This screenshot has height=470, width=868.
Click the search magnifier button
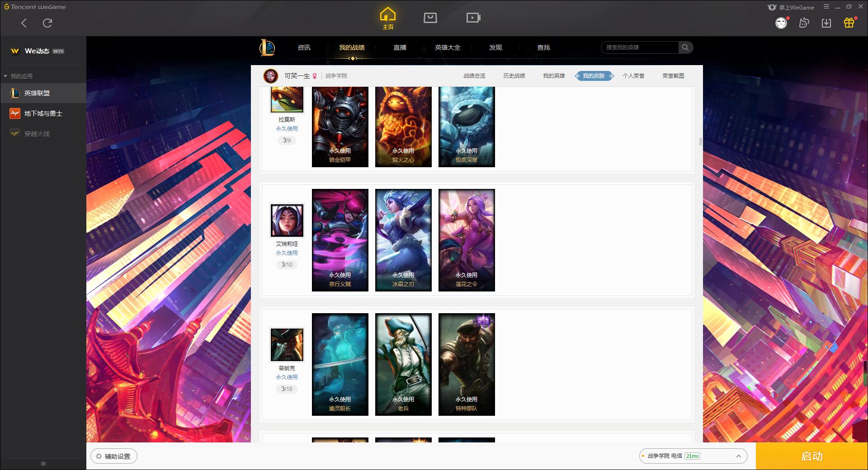tap(685, 47)
